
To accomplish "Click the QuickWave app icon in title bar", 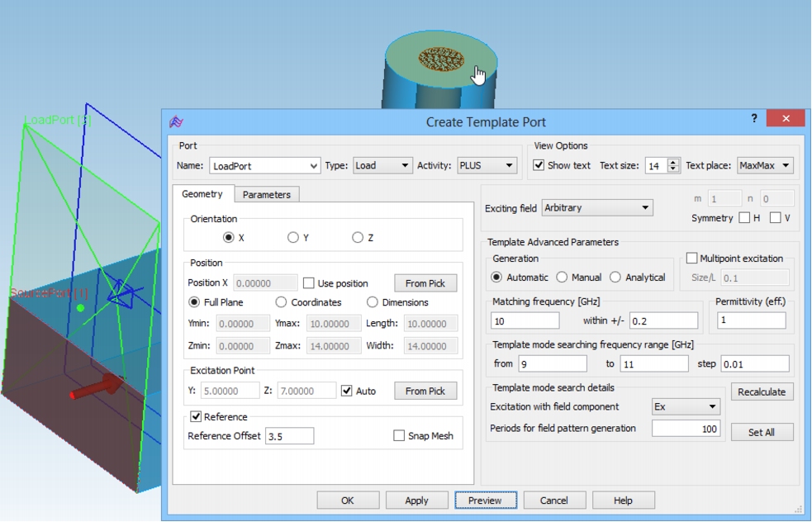I will point(176,121).
